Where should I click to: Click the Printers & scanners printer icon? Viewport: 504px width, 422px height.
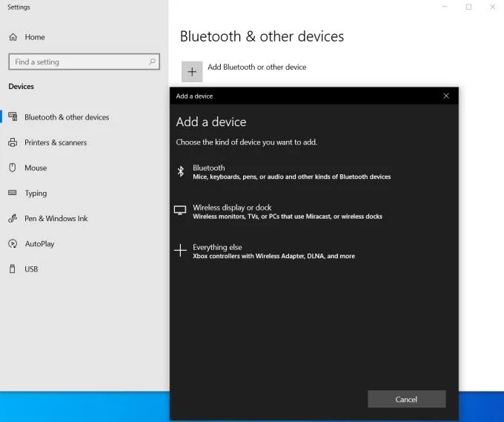13,142
